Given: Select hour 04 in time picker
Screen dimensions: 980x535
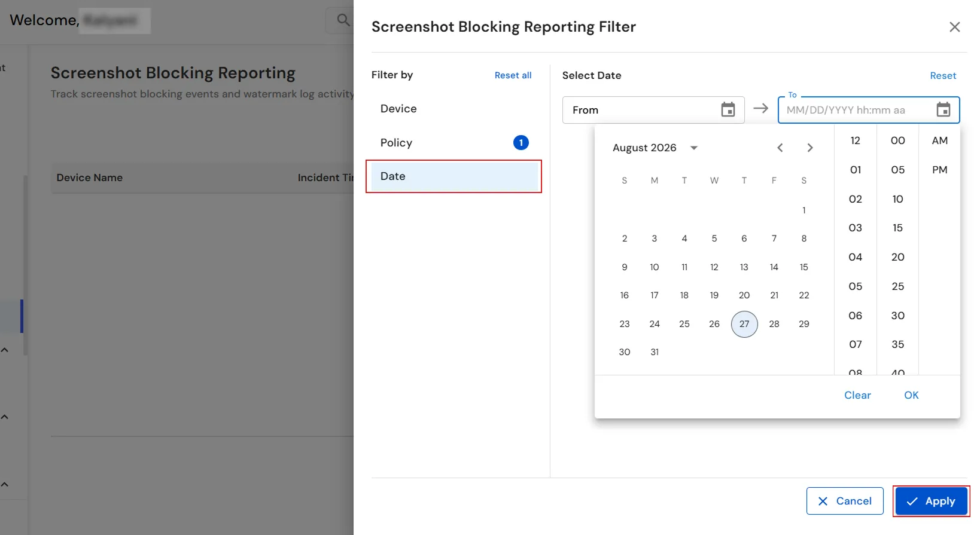Looking at the screenshot, I should tap(856, 257).
